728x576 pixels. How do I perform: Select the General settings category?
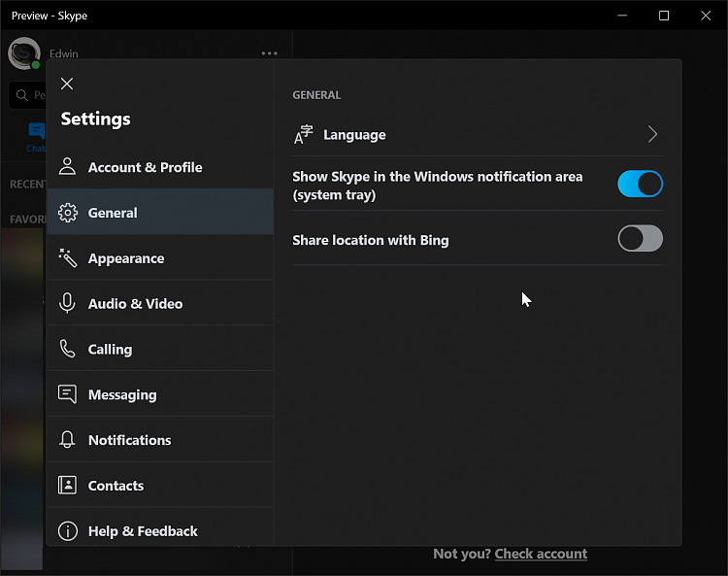click(160, 213)
